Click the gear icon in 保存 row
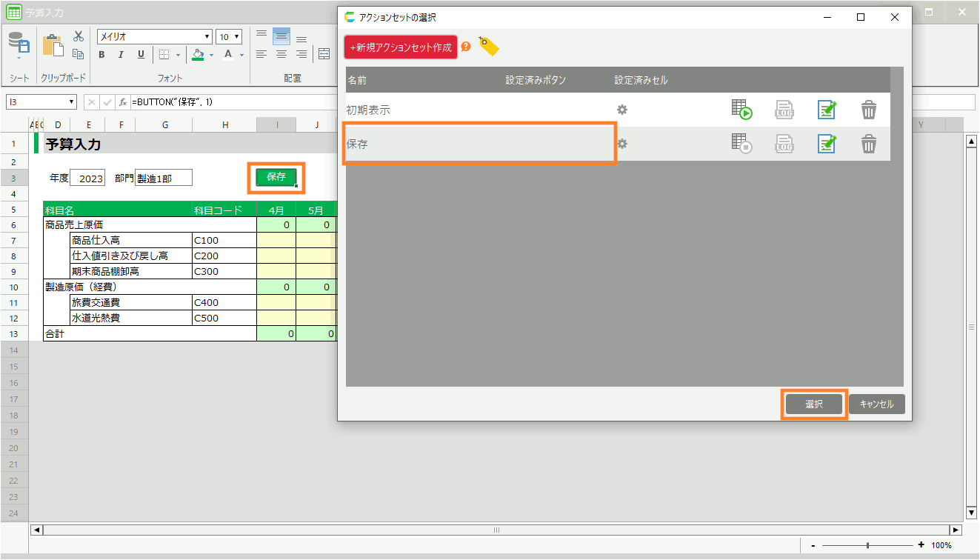 [622, 144]
